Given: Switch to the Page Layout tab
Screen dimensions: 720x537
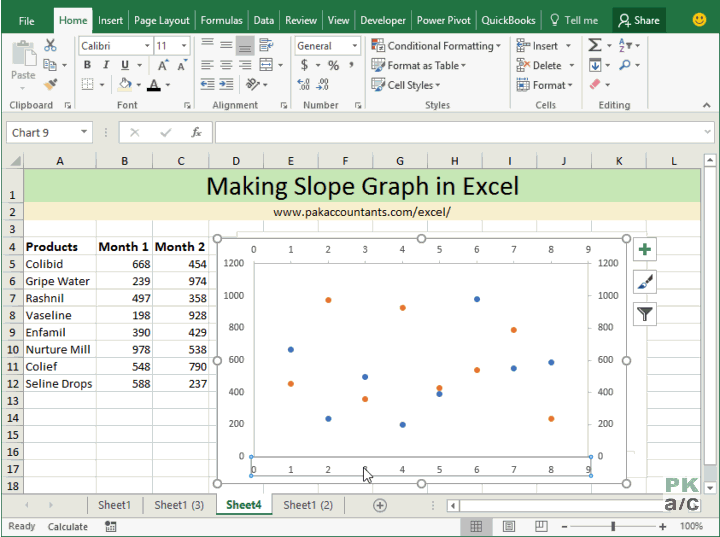Looking at the screenshot, I should tap(162, 21).
